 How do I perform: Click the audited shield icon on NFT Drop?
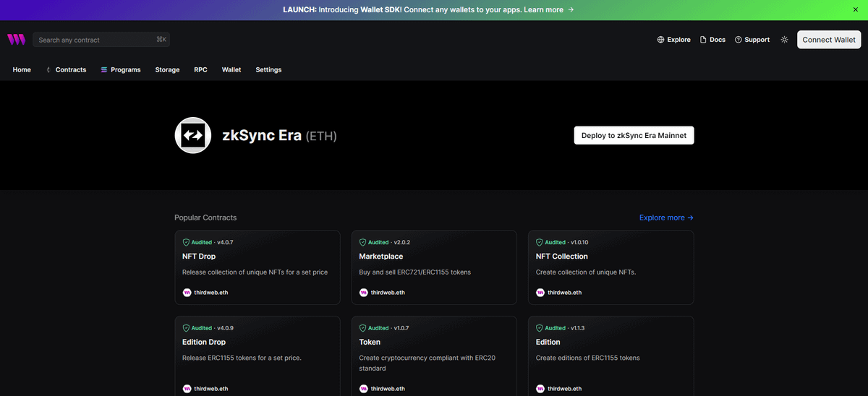(x=186, y=243)
